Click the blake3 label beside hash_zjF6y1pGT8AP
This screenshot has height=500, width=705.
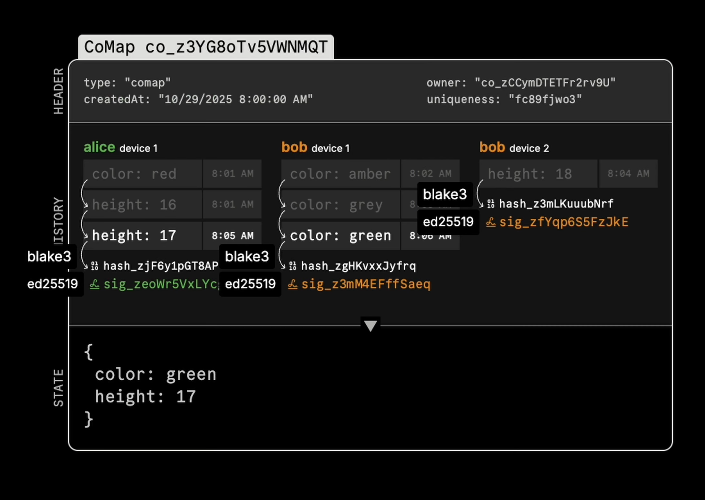49,256
